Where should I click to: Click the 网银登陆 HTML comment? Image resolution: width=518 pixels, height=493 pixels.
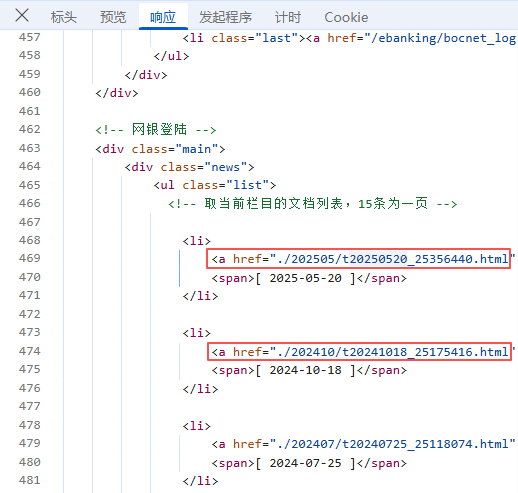pyautogui.click(x=156, y=129)
